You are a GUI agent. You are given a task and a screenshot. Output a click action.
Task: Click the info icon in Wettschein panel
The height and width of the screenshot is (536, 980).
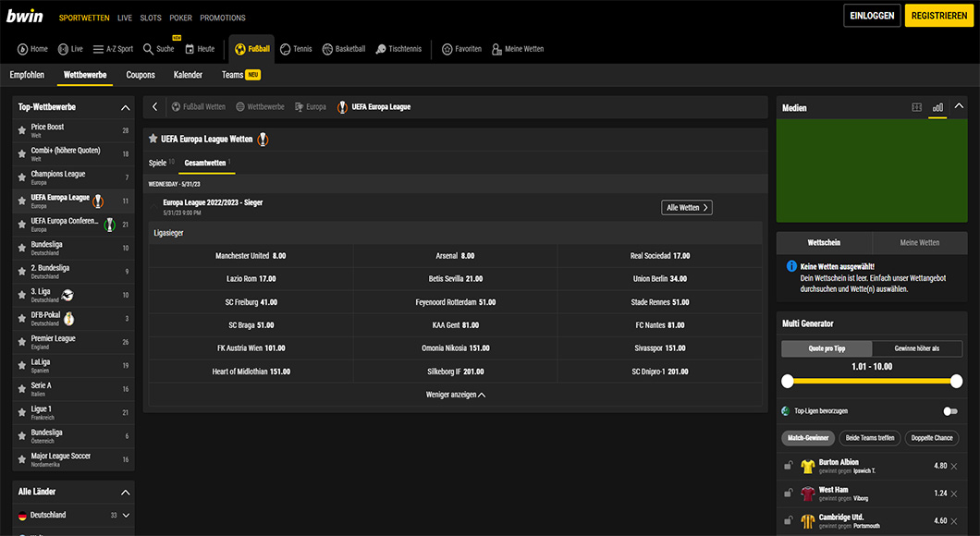pos(791,266)
